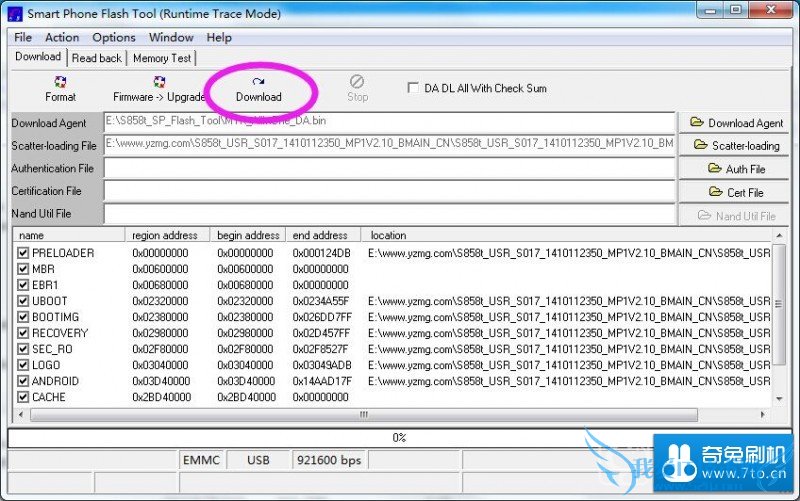Click UBOOT region address 0x02320000
Image resolution: width=800 pixels, height=501 pixels.
160,301
